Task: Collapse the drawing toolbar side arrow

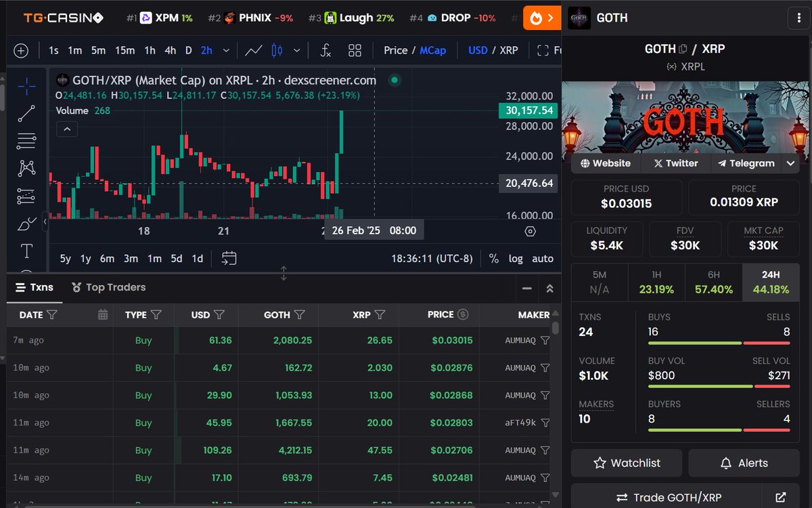Action: pos(45,220)
